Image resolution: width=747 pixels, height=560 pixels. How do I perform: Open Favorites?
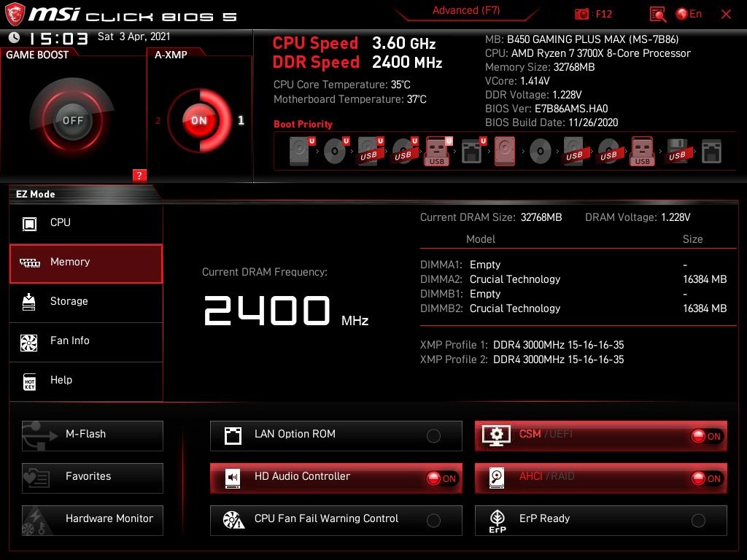tap(93, 478)
